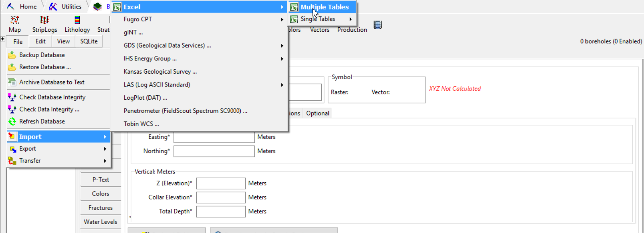Select LogPlot (DAT) import
The image size is (644, 233).
pos(145,98)
